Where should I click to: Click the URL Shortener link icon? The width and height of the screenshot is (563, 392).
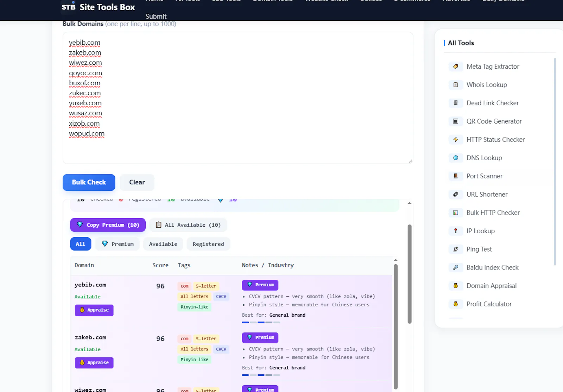point(456,195)
